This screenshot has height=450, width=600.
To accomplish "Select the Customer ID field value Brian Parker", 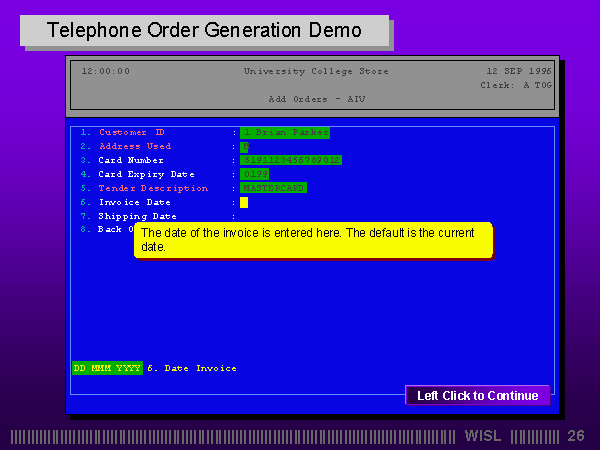I will [284, 132].
